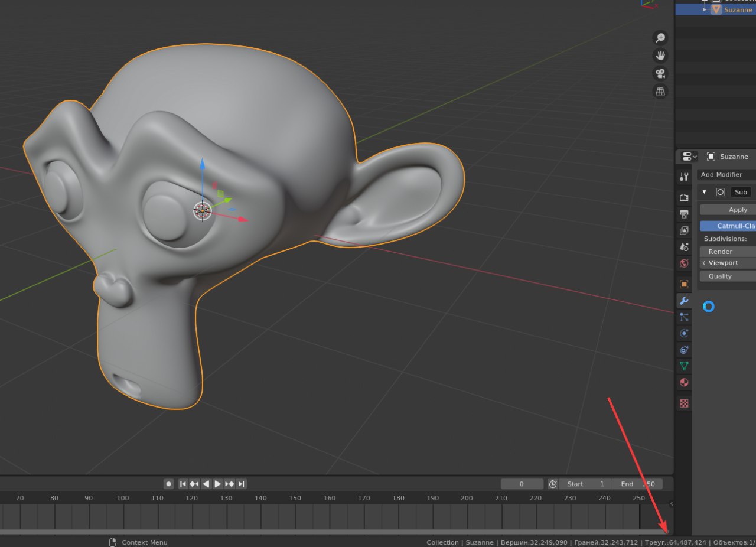The width and height of the screenshot is (756, 547).
Task: Open the World properties tab
Action: click(684, 263)
